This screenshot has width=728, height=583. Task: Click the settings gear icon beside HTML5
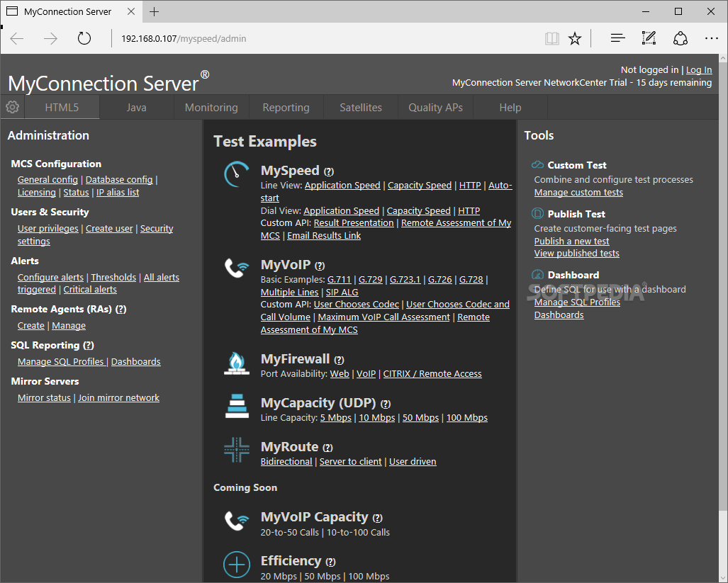coord(13,107)
